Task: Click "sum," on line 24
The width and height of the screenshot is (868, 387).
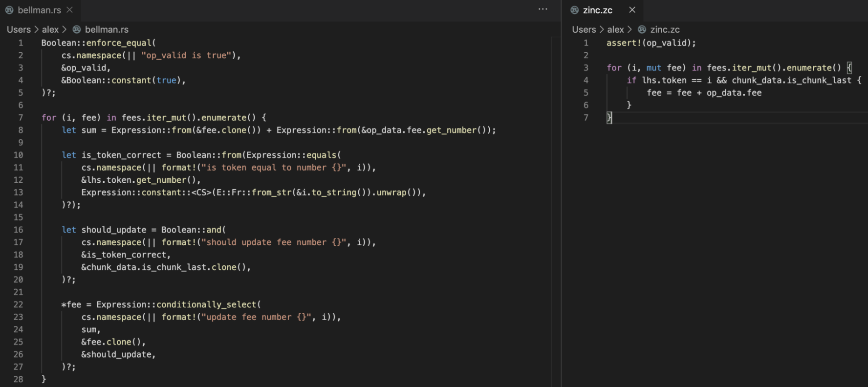Action: [91, 329]
